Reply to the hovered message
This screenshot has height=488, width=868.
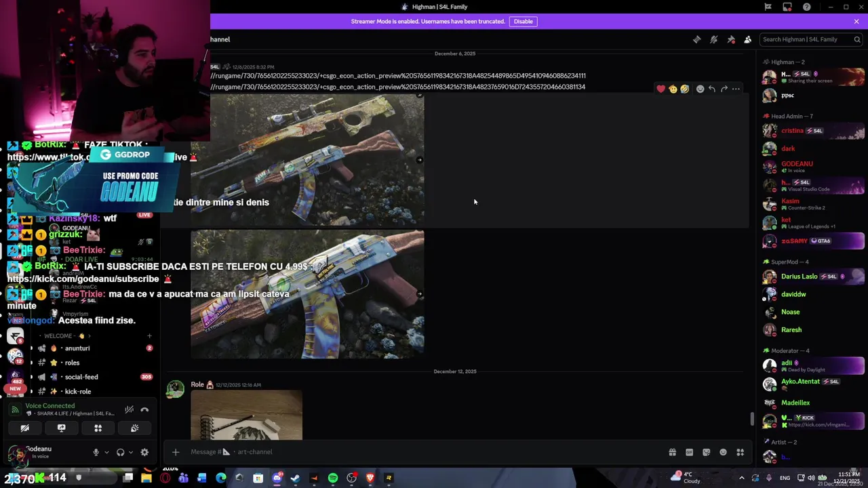pos(711,89)
